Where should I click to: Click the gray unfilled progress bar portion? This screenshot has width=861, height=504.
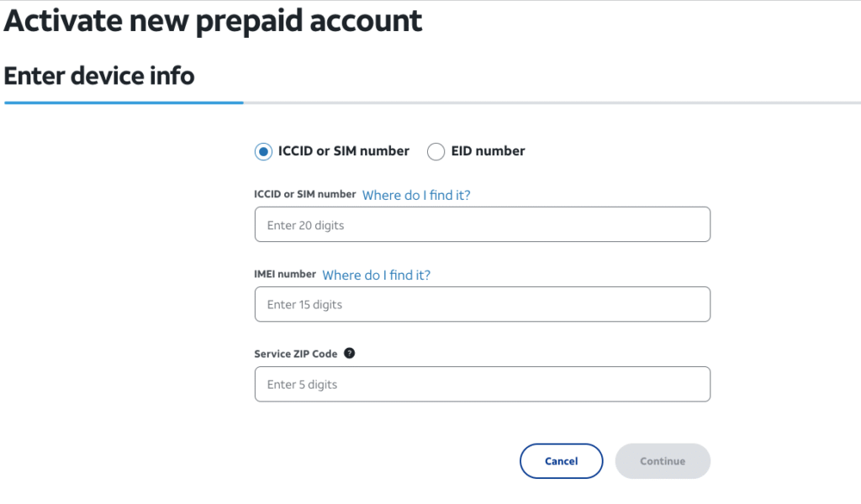point(547,102)
